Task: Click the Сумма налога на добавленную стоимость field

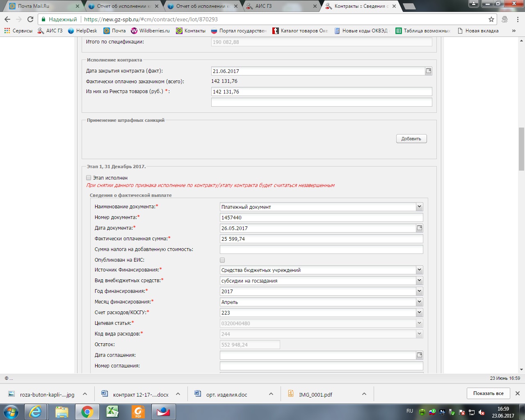Action: (322, 249)
